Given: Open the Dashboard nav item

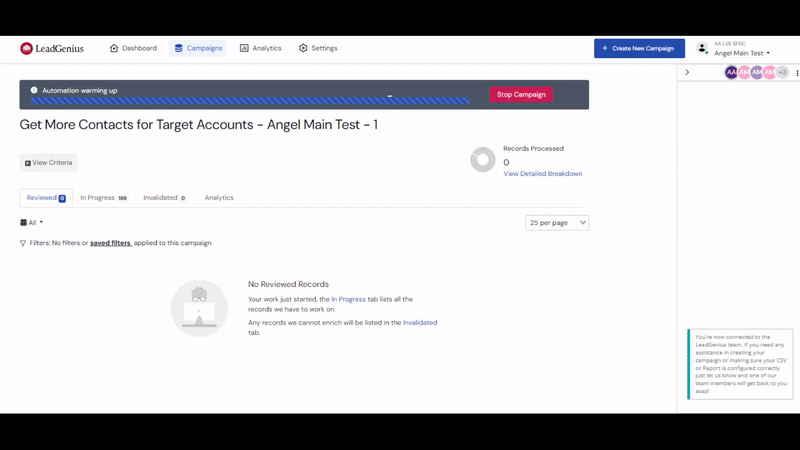Looking at the screenshot, I should [x=133, y=48].
